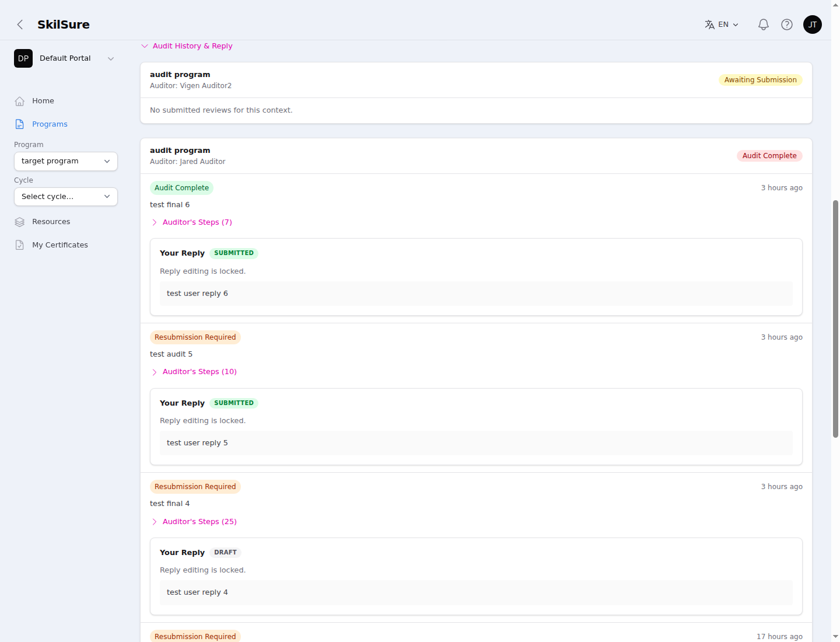Click the reply text 'test user reply 6'
The width and height of the screenshot is (840, 642).
point(197,294)
